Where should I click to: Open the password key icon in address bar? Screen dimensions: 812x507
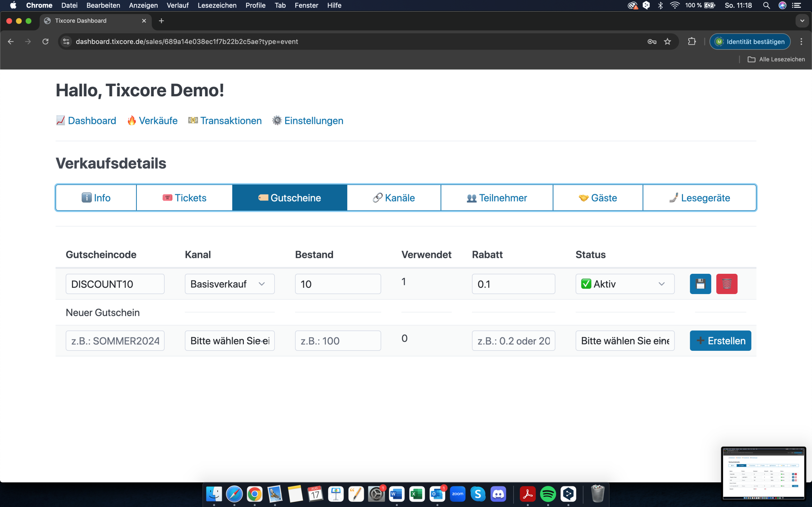click(x=652, y=42)
